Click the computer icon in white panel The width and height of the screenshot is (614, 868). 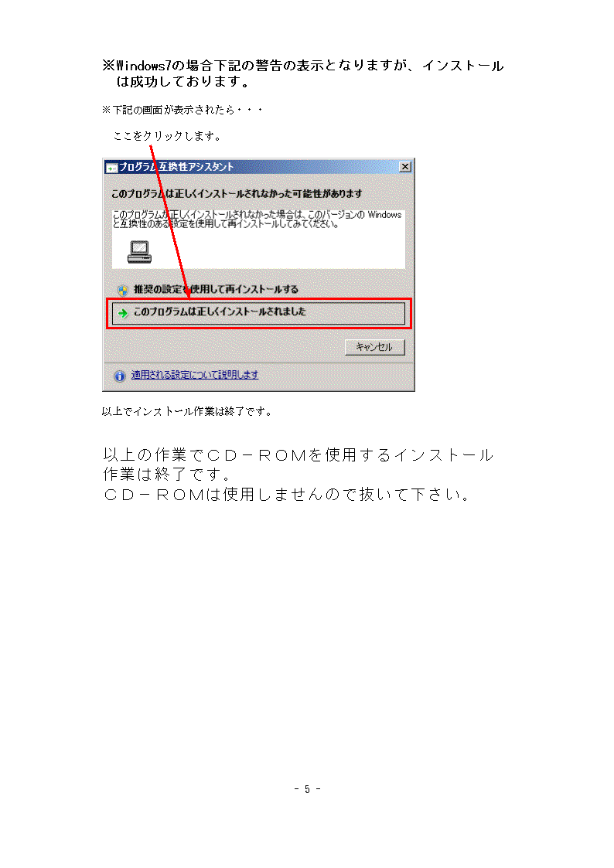139,252
